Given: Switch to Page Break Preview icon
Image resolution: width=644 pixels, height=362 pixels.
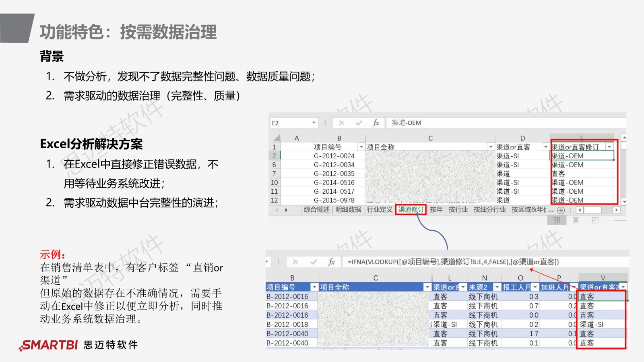Looking at the screenshot, I should tap(595, 220).
